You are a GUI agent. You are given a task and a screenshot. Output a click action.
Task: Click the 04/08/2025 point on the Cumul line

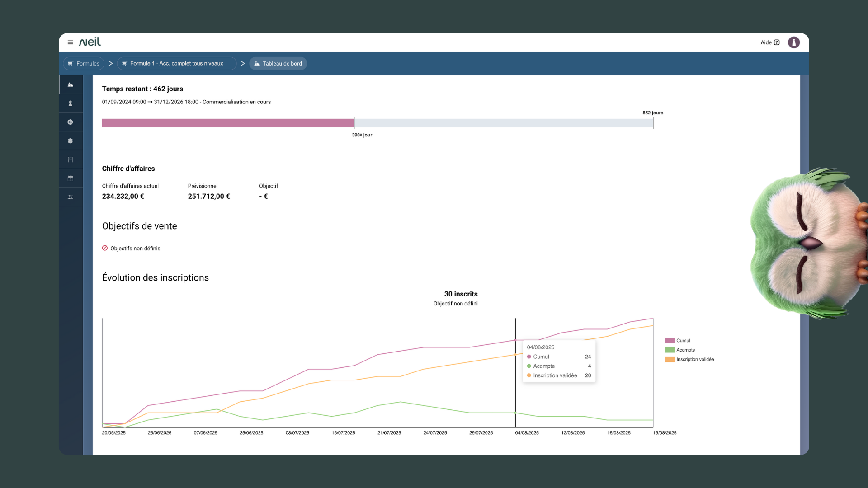515,340
